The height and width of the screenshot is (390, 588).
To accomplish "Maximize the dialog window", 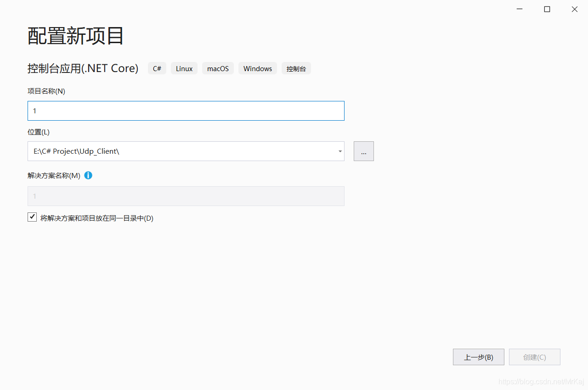I will pyautogui.click(x=547, y=9).
